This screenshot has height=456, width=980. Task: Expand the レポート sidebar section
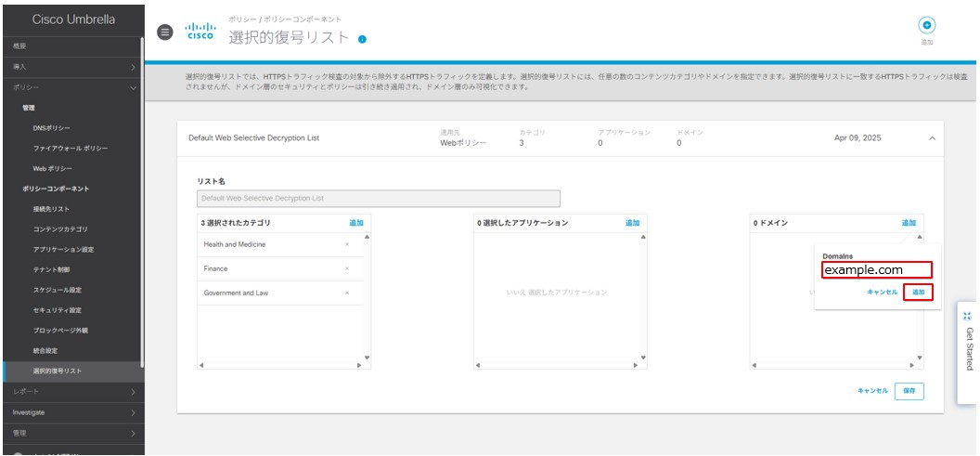click(71, 392)
